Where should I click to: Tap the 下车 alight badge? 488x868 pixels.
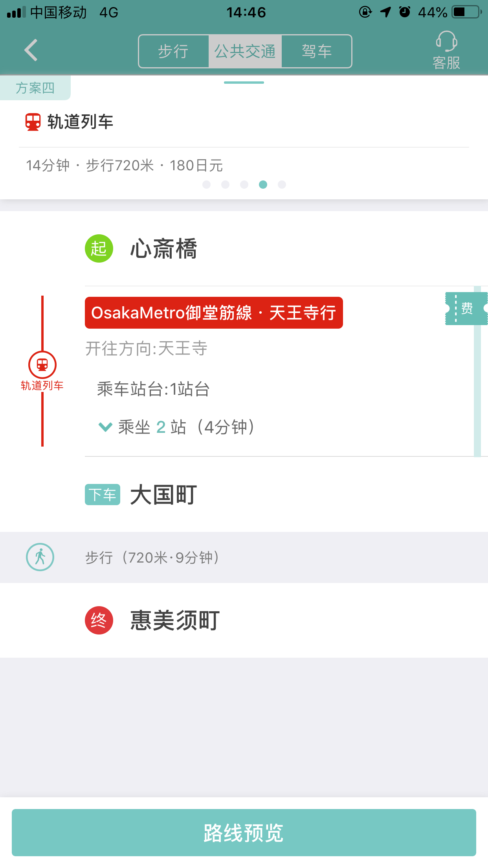103,495
